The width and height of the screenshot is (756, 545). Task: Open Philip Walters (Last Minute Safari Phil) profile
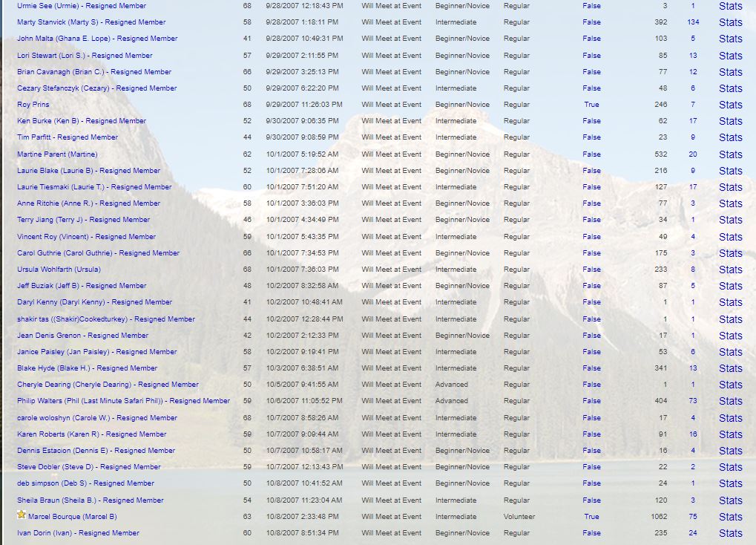[123, 401]
